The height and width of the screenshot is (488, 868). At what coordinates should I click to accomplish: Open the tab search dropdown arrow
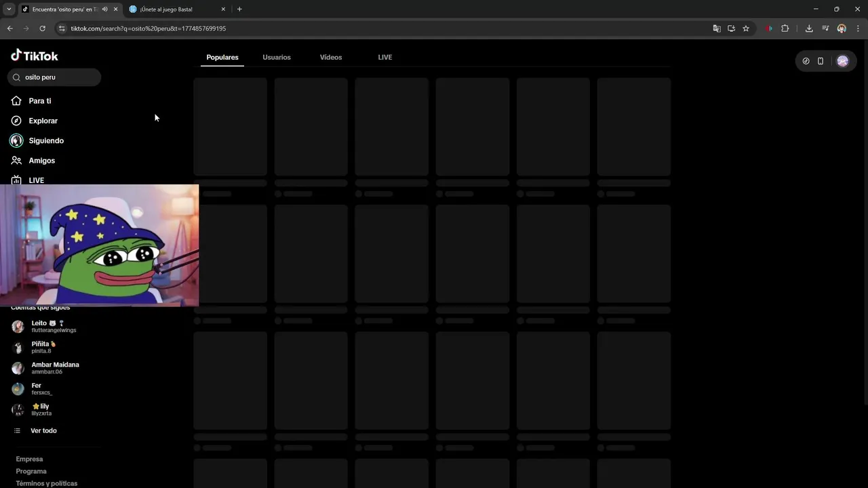tap(9, 9)
